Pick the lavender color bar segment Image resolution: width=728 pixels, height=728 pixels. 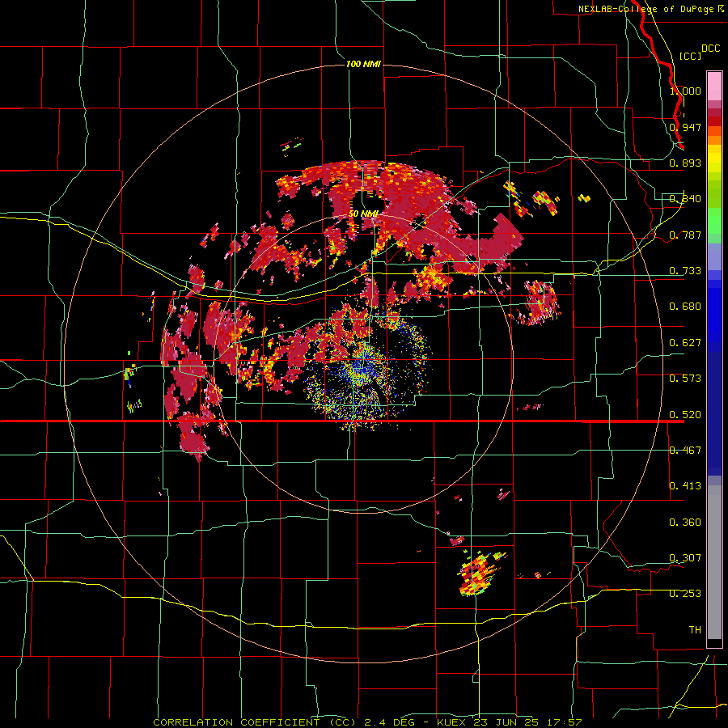pyautogui.click(x=714, y=256)
